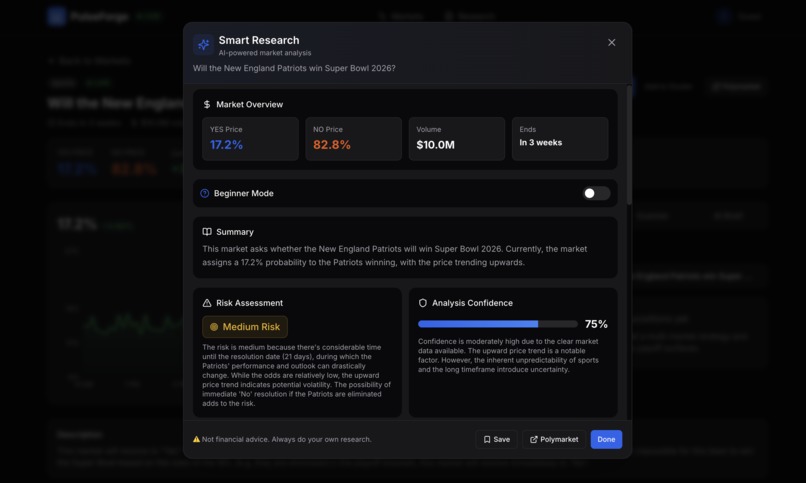This screenshot has width=806, height=483.
Task: Click the dialog's vertical scrollbar
Action: tap(629, 145)
